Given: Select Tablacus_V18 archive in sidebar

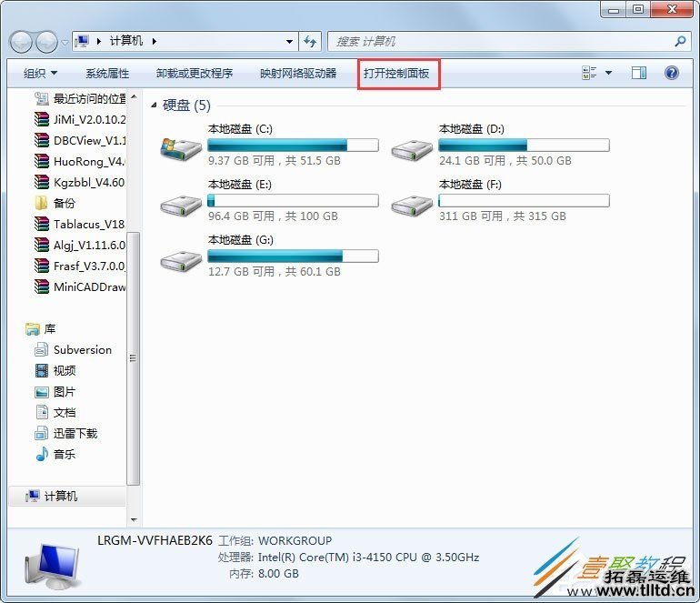Looking at the screenshot, I should coord(80,224).
